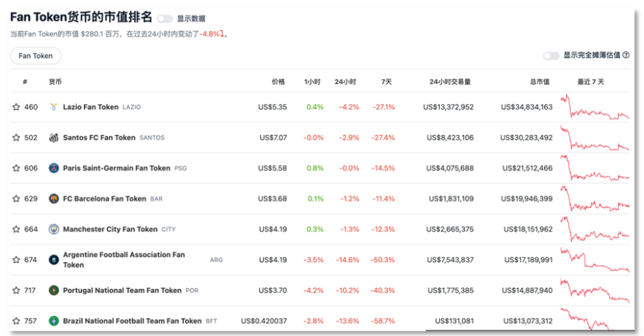The height and width of the screenshot is (336, 644).
Task: Click the US$0.420037 Brazil token price
Action: (264, 321)
